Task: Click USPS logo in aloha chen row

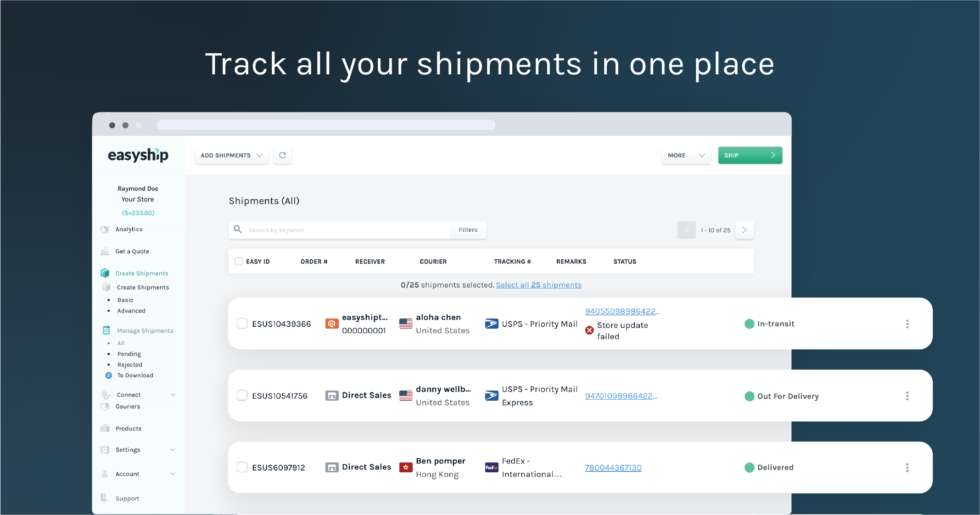Action: (x=492, y=324)
